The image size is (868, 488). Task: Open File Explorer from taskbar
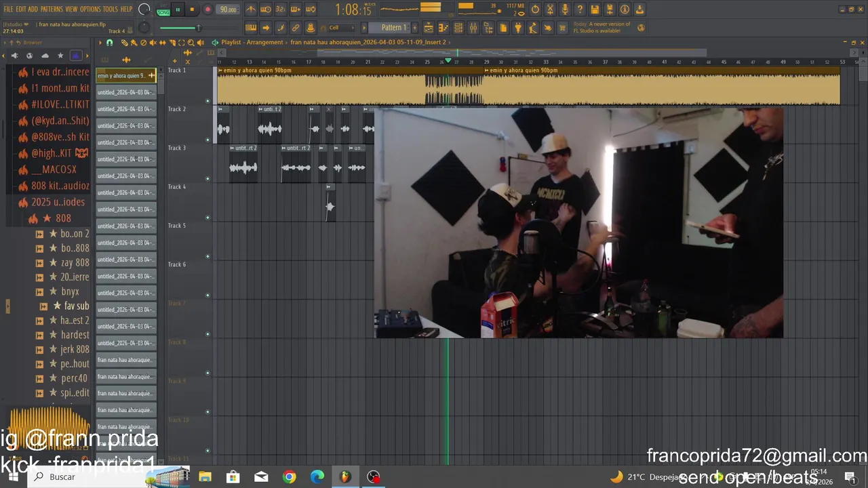205,477
